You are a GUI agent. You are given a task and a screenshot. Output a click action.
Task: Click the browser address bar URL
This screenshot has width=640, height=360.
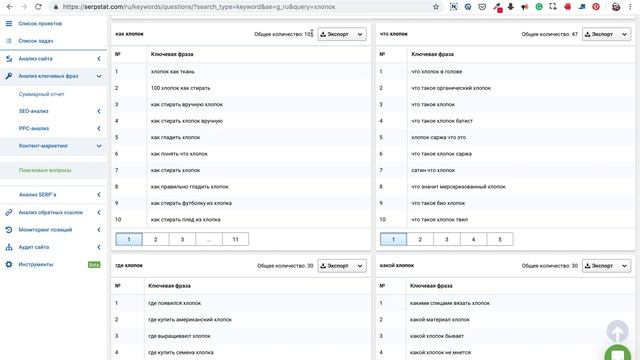coord(199,7)
